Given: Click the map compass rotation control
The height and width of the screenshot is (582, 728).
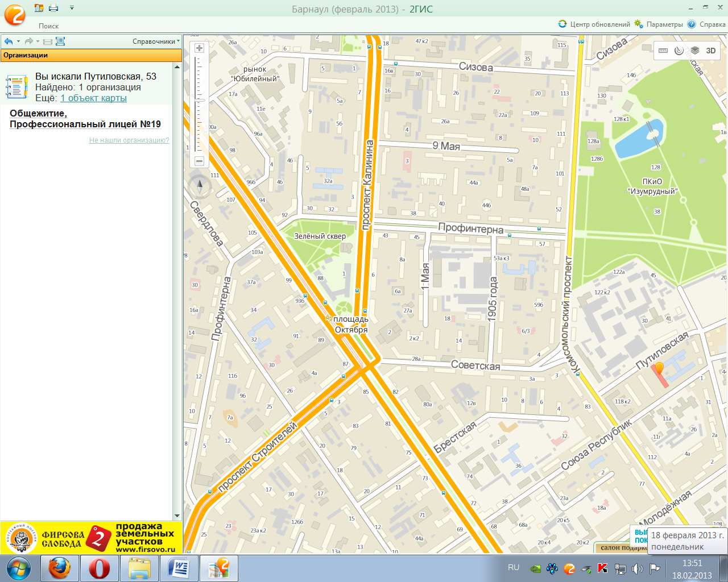Looking at the screenshot, I should (x=200, y=186).
